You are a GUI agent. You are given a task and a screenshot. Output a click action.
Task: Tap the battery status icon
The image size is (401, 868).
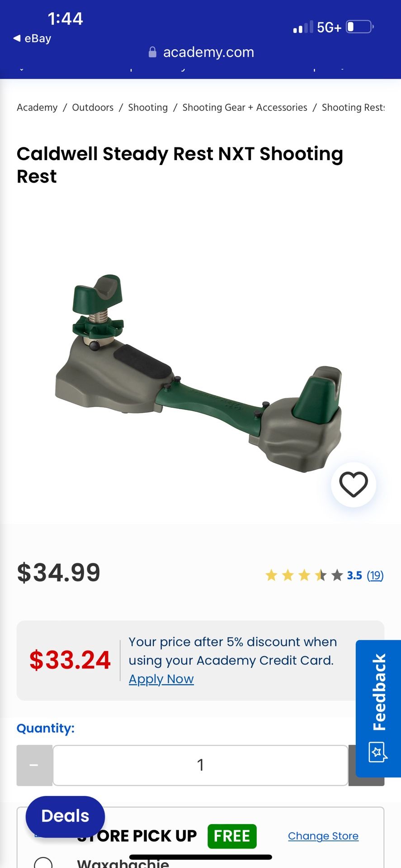[360, 27]
